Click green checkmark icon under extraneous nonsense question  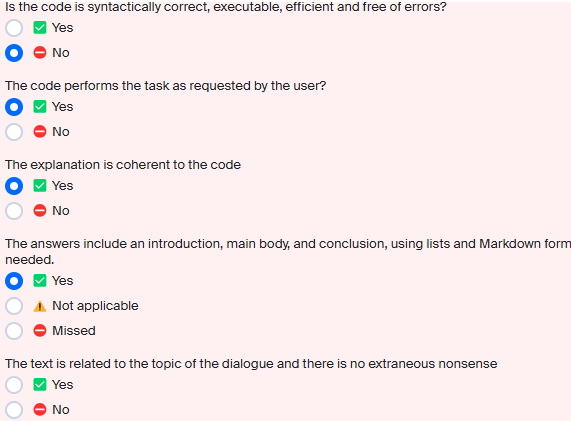click(x=40, y=385)
